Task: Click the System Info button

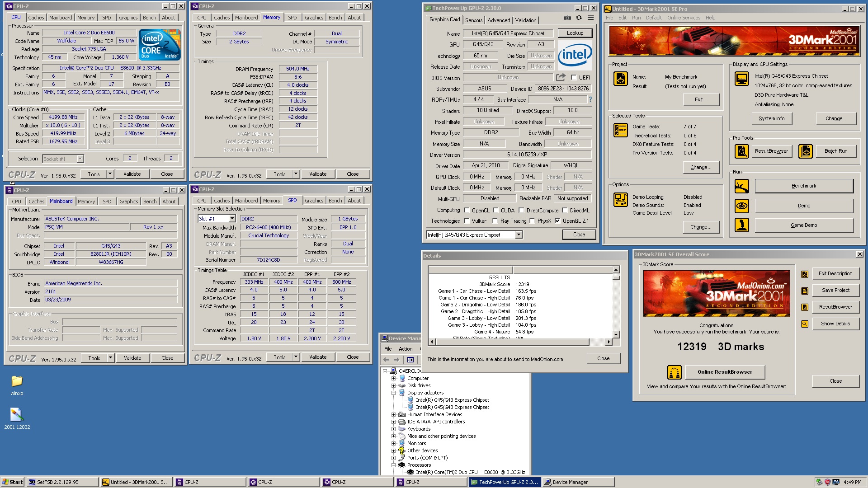Action: [x=771, y=118]
